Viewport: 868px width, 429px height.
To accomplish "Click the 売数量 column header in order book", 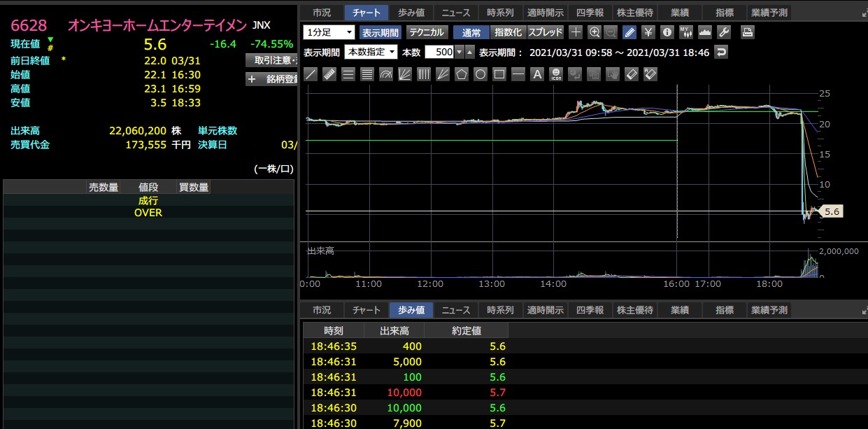I will click(x=103, y=188).
